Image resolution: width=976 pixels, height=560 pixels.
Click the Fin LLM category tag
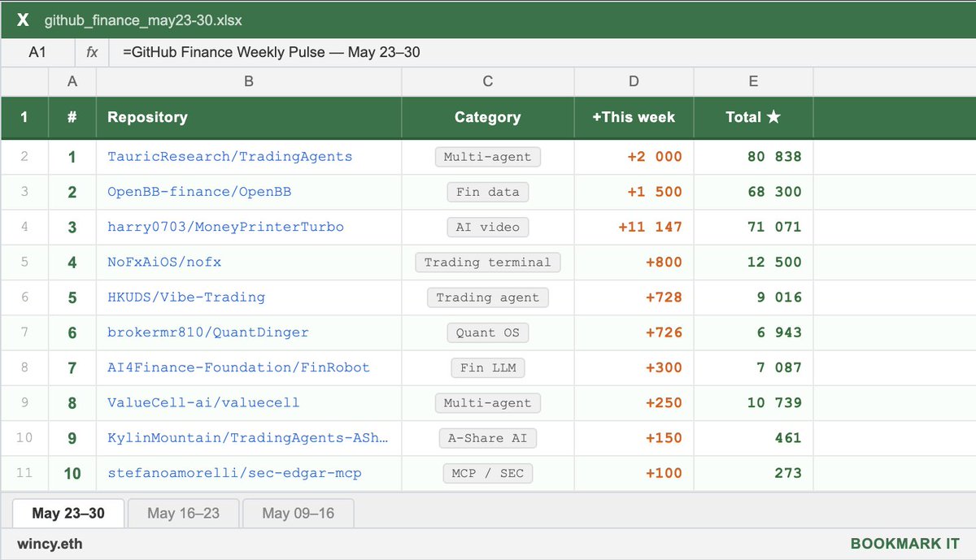(x=488, y=367)
